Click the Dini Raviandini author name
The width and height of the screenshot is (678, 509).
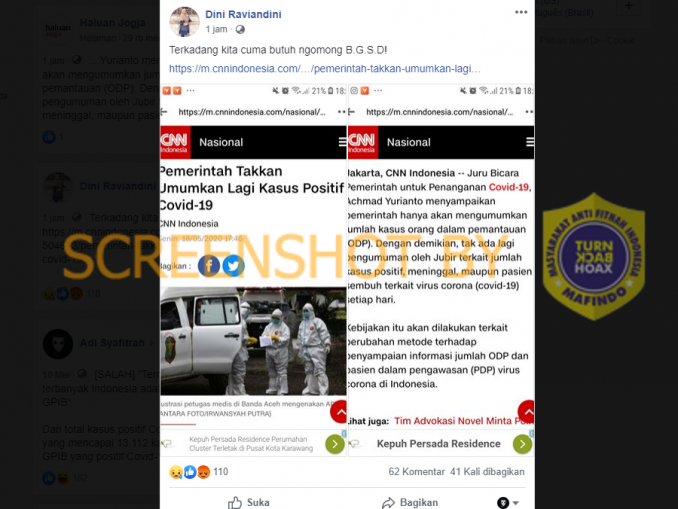tap(243, 14)
